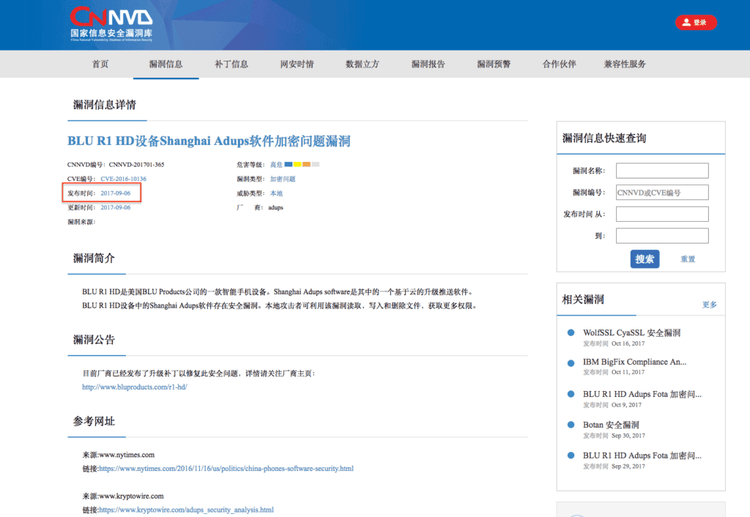Screen dimensions: 750x517
Task: Click the red 登录 login button
Action: coord(696,22)
